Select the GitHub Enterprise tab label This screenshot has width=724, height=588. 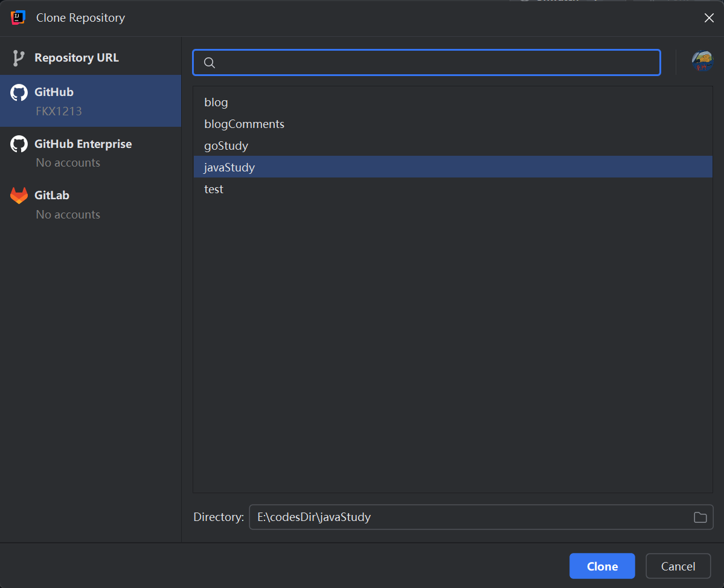click(x=83, y=144)
